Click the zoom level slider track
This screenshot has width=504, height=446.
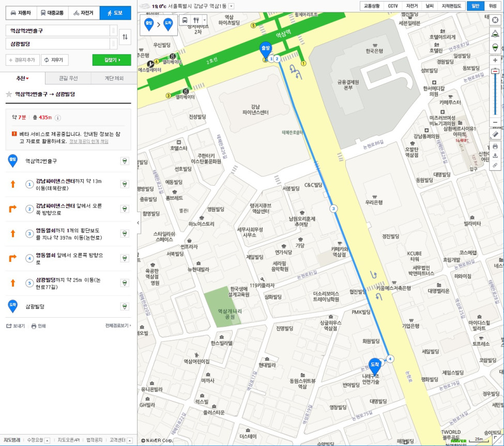(x=495, y=93)
